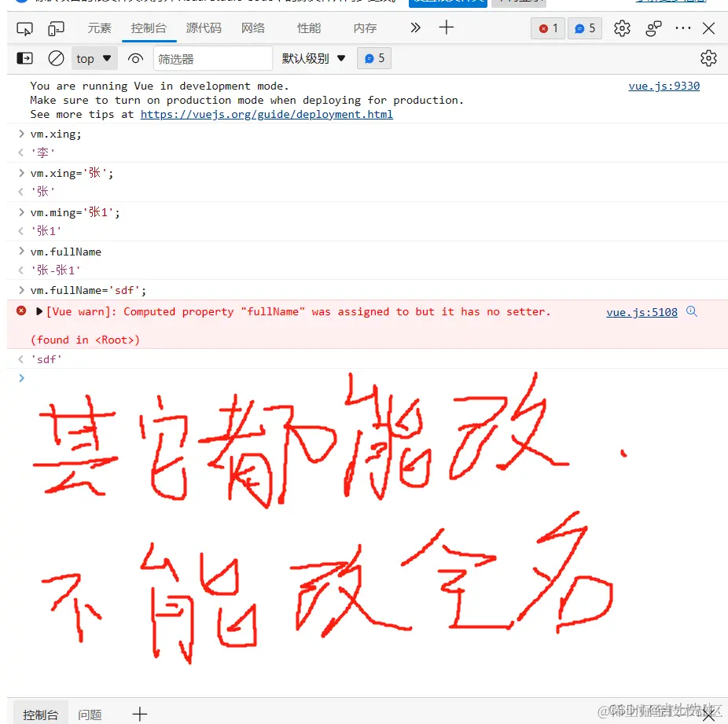The height and width of the screenshot is (724, 728).
Task: Open the 默认级别 log level dropdown
Action: point(313,57)
